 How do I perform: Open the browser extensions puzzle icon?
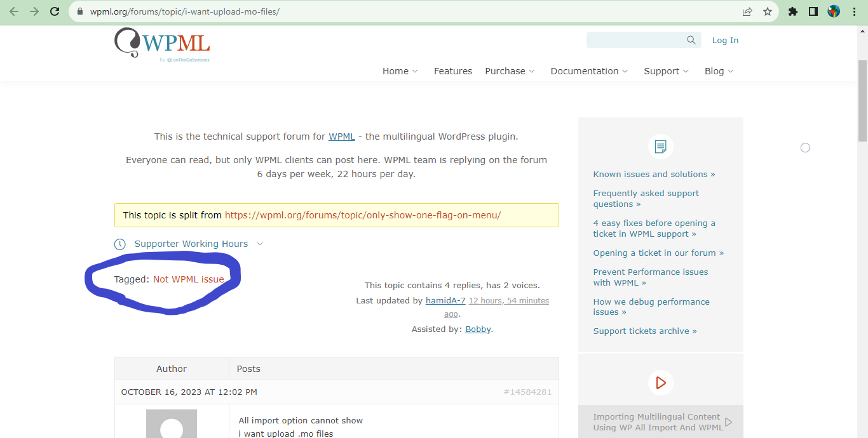tap(792, 11)
